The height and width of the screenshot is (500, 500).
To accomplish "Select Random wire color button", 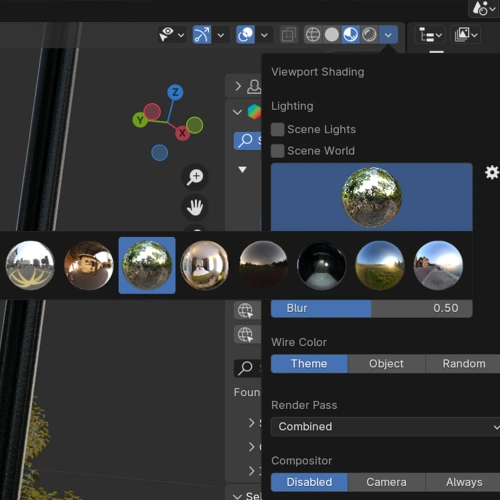I will click(464, 364).
